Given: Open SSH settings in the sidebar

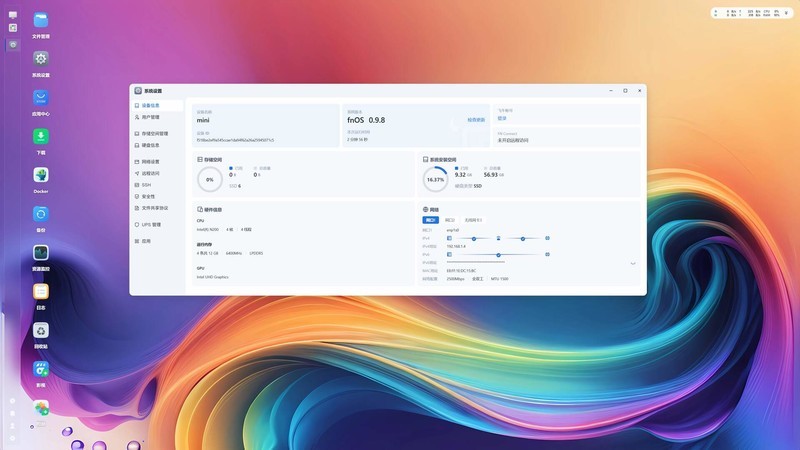Looking at the screenshot, I should coord(157,185).
